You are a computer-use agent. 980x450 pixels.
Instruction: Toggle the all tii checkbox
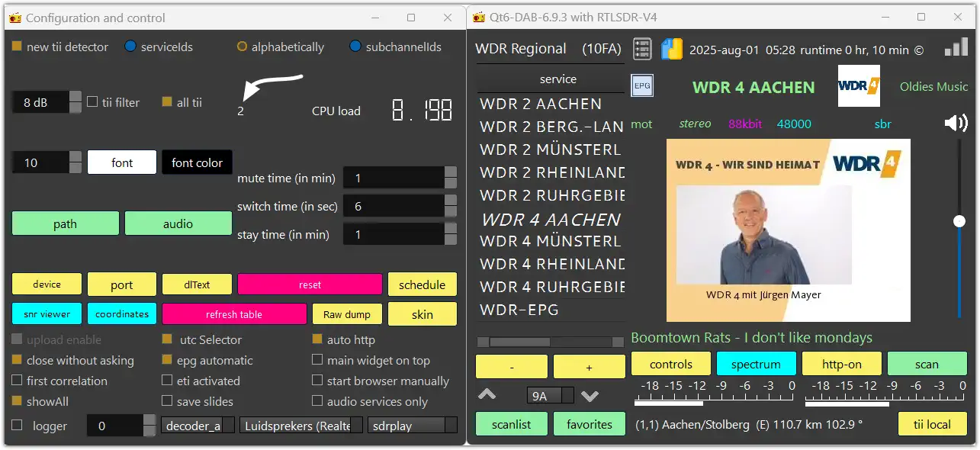[167, 101]
